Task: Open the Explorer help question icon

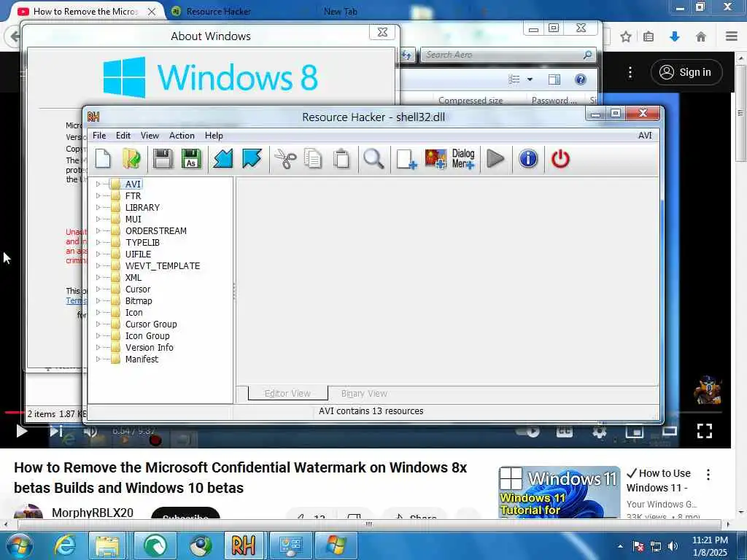Action: [580, 79]
